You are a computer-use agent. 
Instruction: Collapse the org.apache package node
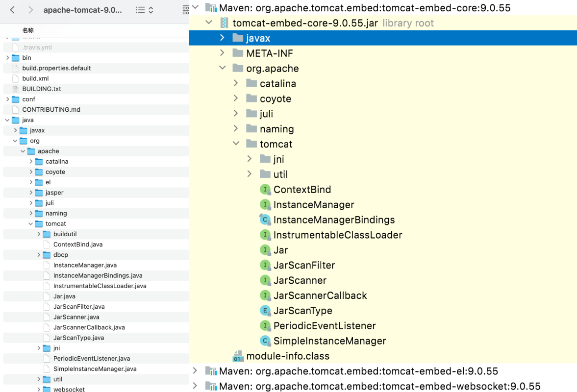click(x=223, y=68)
